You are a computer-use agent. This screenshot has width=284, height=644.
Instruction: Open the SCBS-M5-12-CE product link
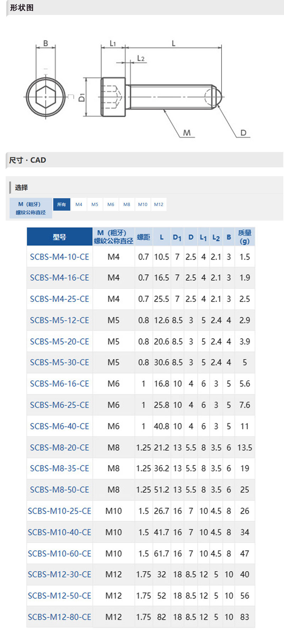click(x=60, y=320)
